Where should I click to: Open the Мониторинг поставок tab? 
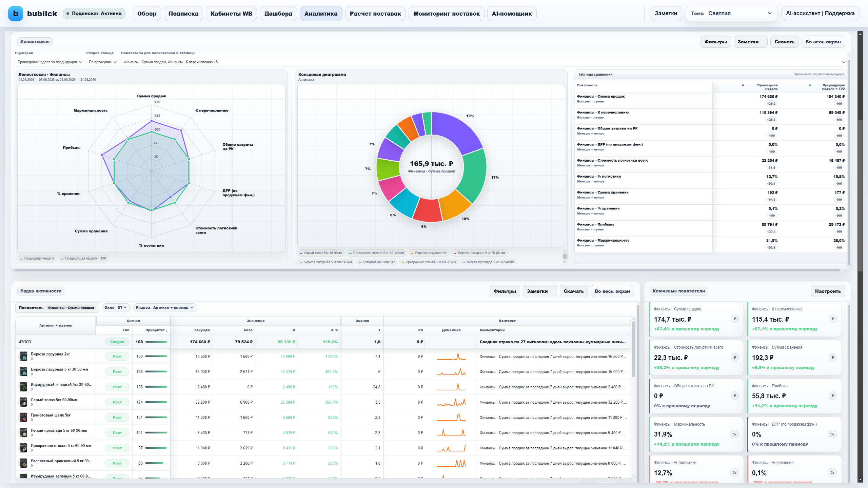click(447, 14)
